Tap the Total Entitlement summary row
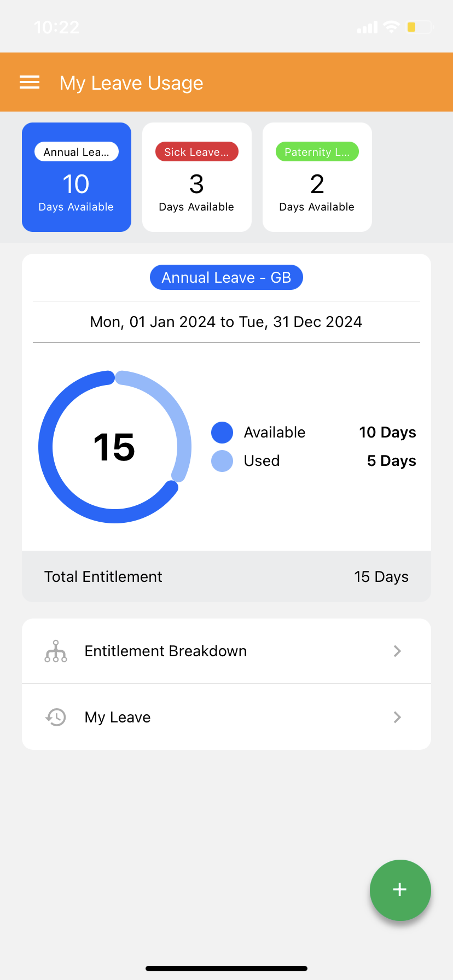The image size is (453, 980). click(x=226, y=576)
